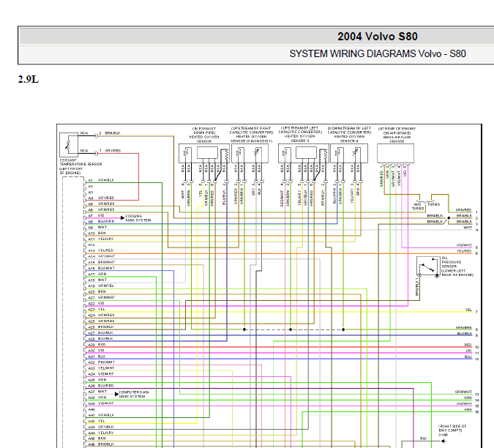Select pin 'A8 BLU/GRN' label
Screen dimensions: 494x448
101,221
